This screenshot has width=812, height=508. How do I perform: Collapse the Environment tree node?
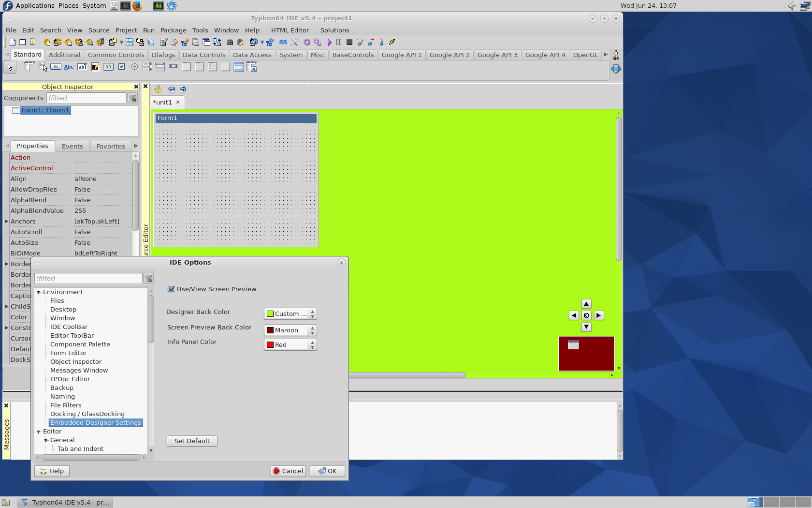coord(39,292)
